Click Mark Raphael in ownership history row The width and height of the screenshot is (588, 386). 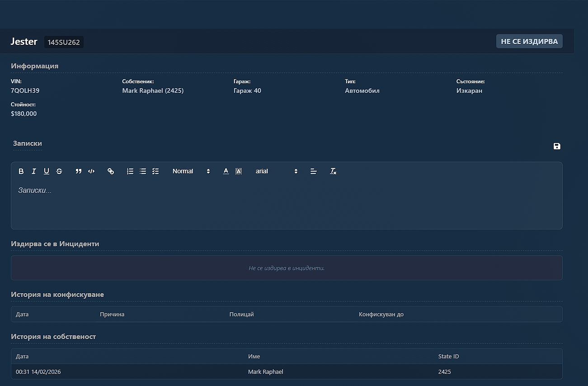click(266, 372)
